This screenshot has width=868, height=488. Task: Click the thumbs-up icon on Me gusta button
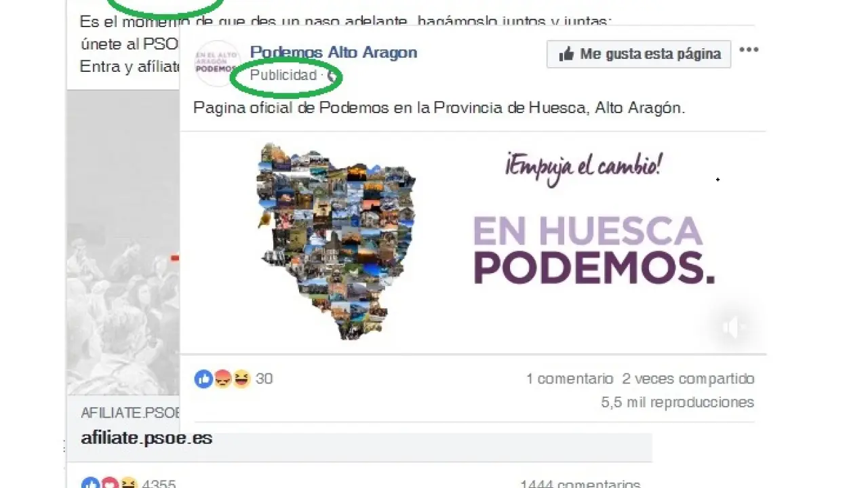566,54
